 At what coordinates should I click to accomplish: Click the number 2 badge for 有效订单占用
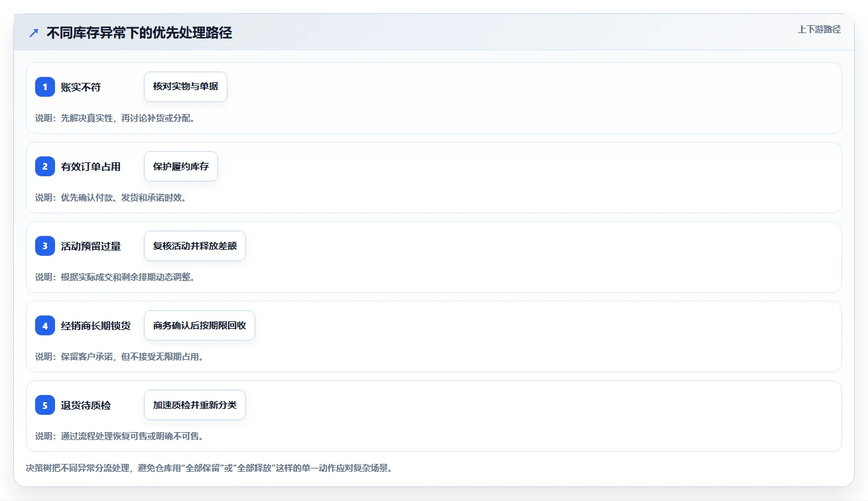pos(45,166)
